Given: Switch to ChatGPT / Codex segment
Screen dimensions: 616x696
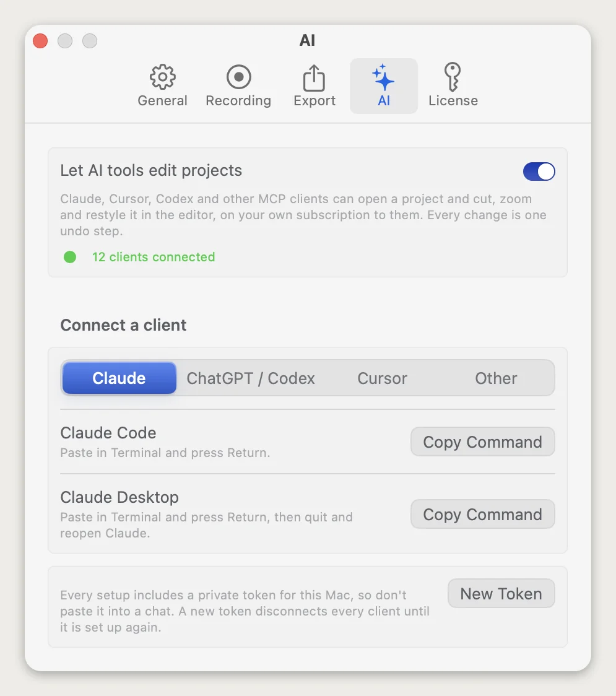Looking at the screenshot, I should pyautogui.click(x=250, y=378).
